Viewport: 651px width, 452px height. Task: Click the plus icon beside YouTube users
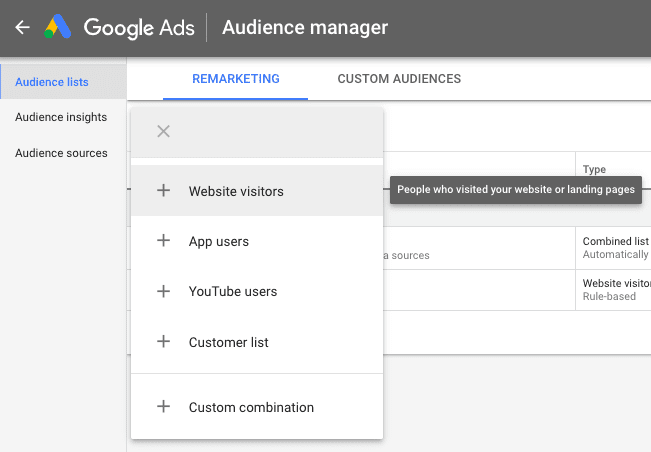point(164,291)
